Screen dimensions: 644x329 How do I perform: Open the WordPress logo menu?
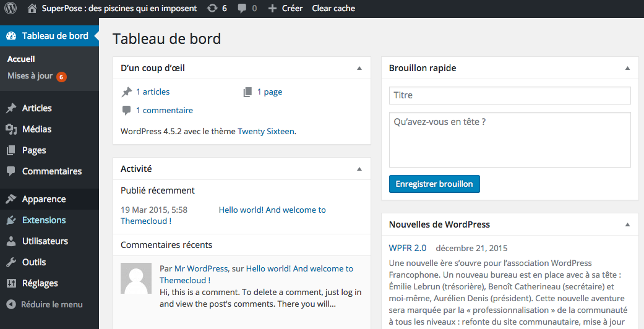(11, 8)
